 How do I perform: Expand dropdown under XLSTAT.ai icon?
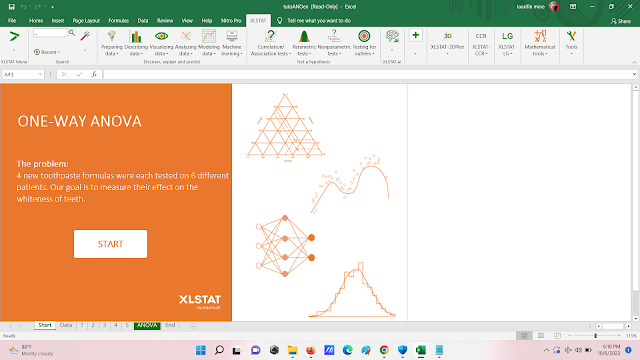click(x=392, y=50)
